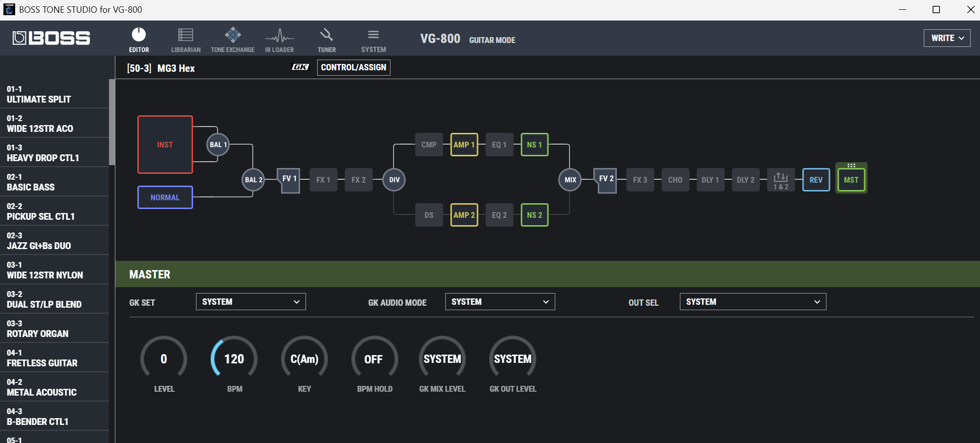This screenshot has width=980, height=443.
Task: Select the 03-3 ROTARY ORGAN patch
Action: tap(54, 329)
